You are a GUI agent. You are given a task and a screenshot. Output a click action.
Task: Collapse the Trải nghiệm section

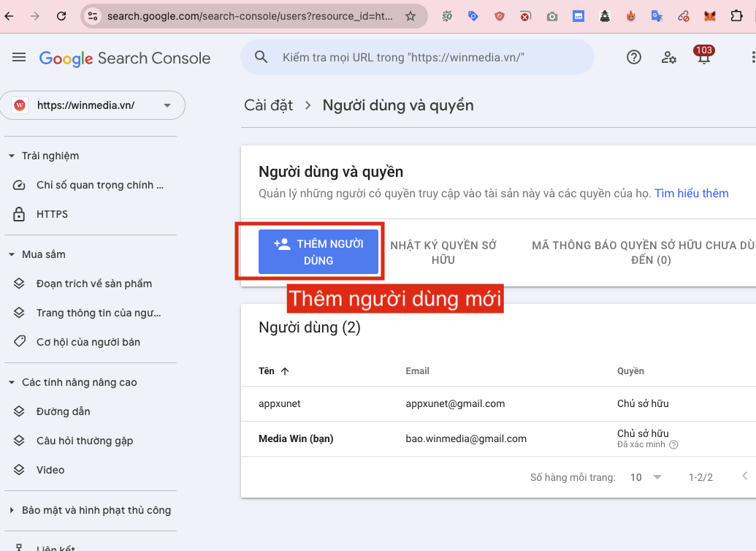[x=12, y=156]
